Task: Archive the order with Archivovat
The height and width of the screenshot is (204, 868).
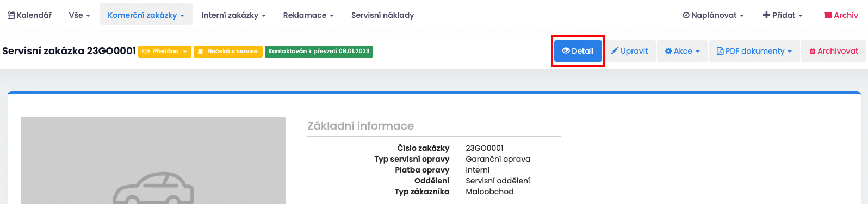Action: pos(834,51)
